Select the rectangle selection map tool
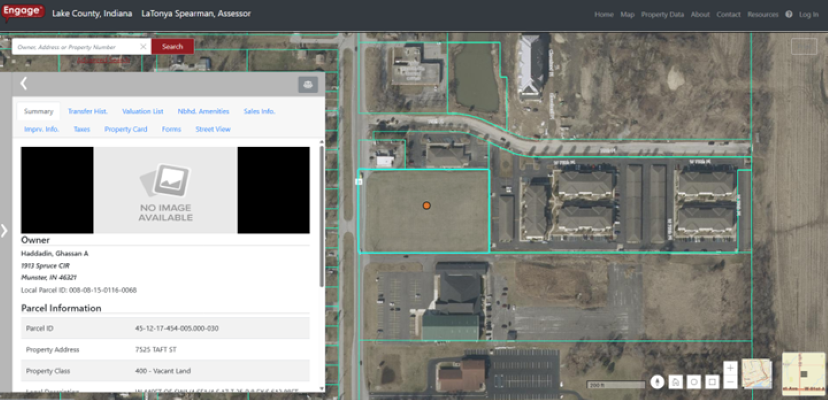The height and width of the screenshot is (400, 828). [712, 382]
